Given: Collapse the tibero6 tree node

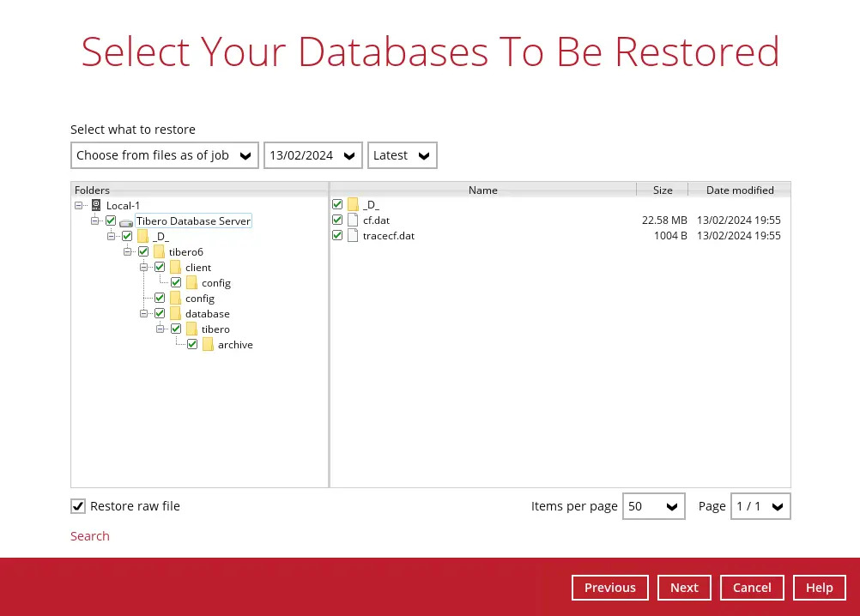Looking at the screenshot, I should pyautogui.click(x=128, y=251).
